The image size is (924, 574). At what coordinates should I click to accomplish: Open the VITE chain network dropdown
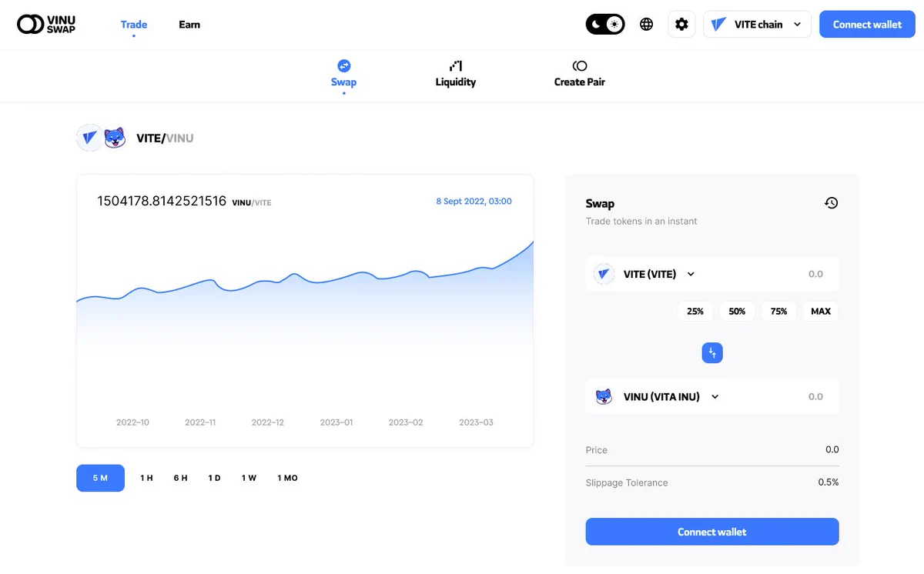757,25
